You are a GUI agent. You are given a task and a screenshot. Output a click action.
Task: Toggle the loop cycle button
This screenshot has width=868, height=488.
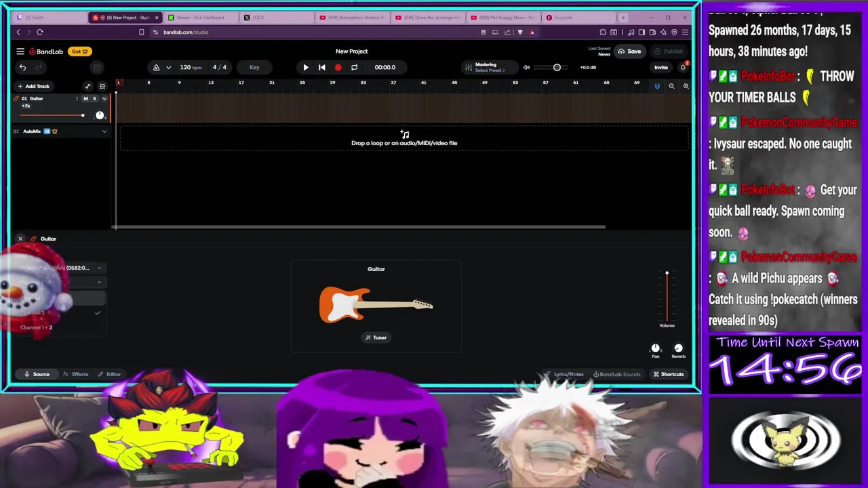point(354,67)
